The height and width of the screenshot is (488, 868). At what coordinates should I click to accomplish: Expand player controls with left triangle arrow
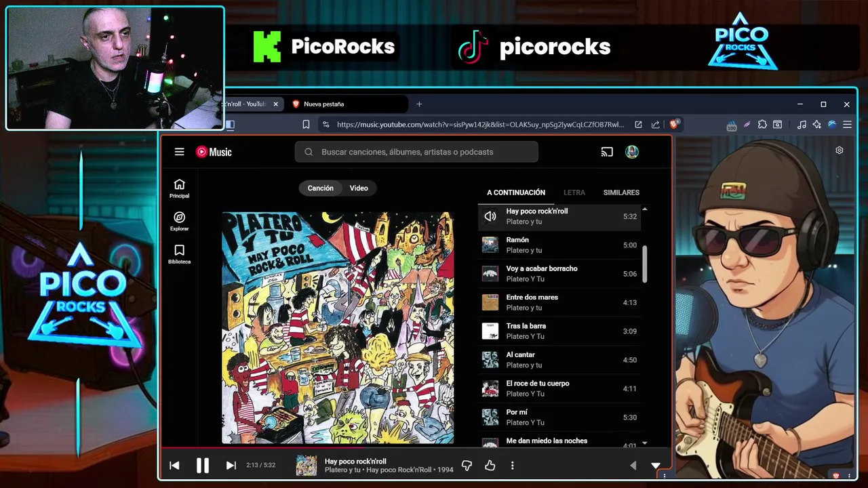[633, 465]
